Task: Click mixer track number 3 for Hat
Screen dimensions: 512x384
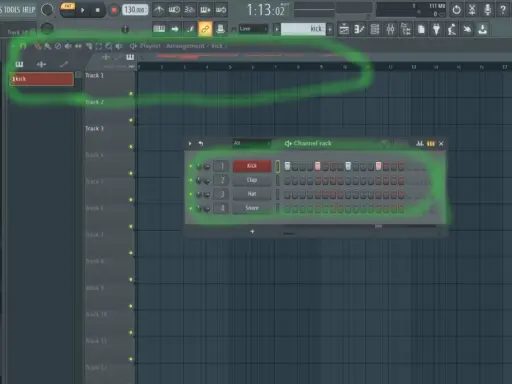Action: pyautogui.click(x=221, y=194)
